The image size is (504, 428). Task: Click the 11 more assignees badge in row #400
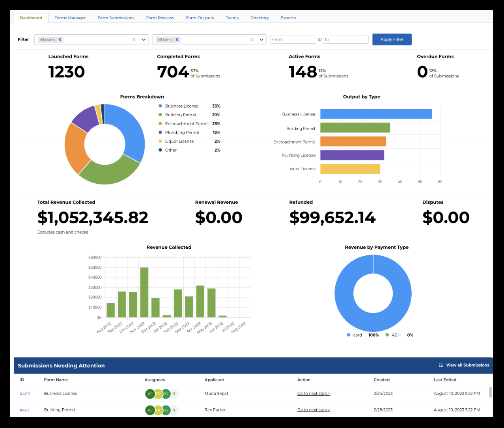click(174, 394)
